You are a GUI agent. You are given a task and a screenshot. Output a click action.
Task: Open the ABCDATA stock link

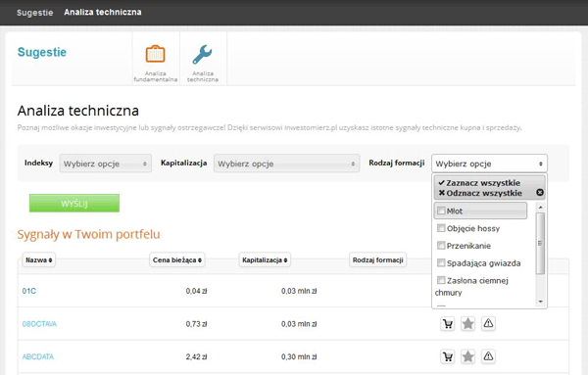click(x=38, y=357)
